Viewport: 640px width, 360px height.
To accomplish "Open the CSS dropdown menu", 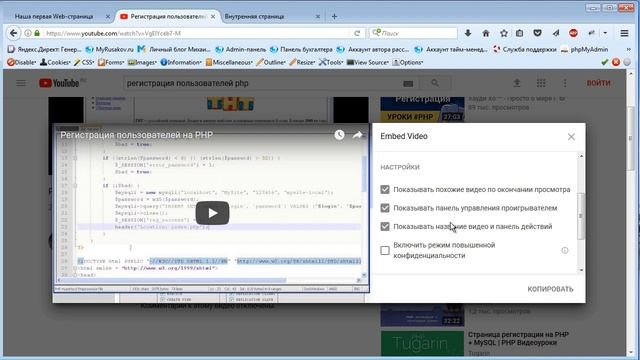I will [84, 62].
